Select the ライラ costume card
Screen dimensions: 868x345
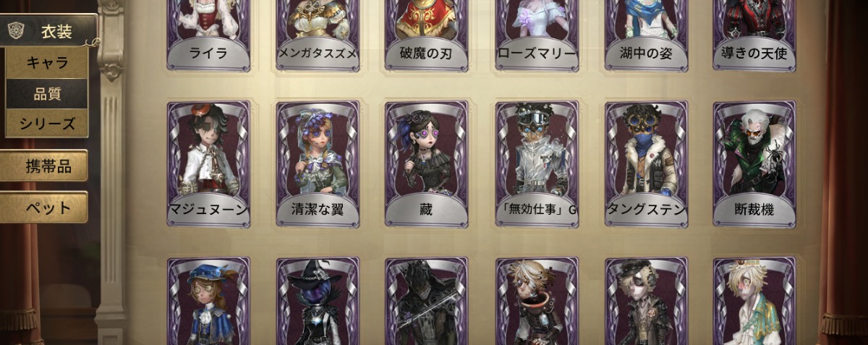[209, 35]
